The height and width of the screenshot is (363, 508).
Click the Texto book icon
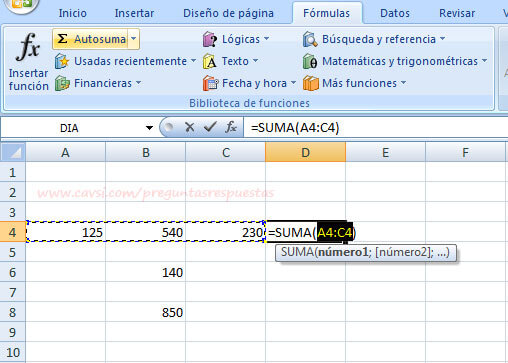[x=210, y=61]
